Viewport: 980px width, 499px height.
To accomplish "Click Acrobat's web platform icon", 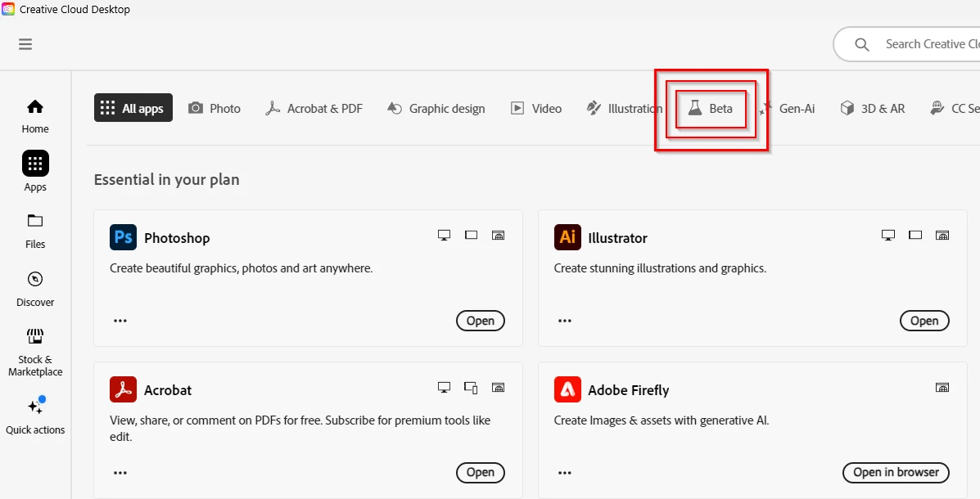I will (498, 388).
